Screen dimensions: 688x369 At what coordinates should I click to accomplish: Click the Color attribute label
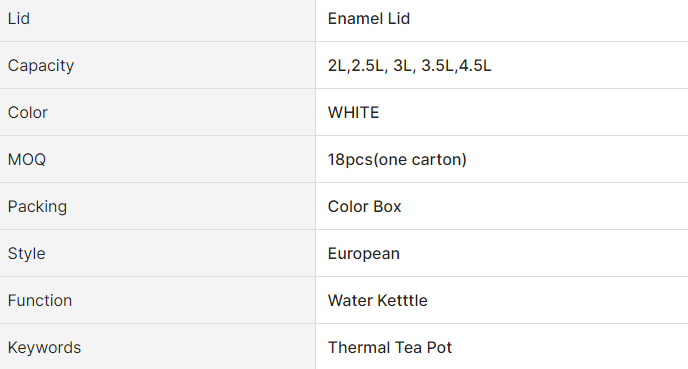(28, 113)
